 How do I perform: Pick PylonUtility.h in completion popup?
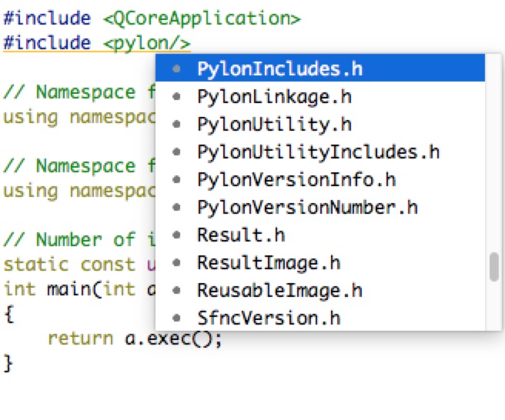coord(320,124)
